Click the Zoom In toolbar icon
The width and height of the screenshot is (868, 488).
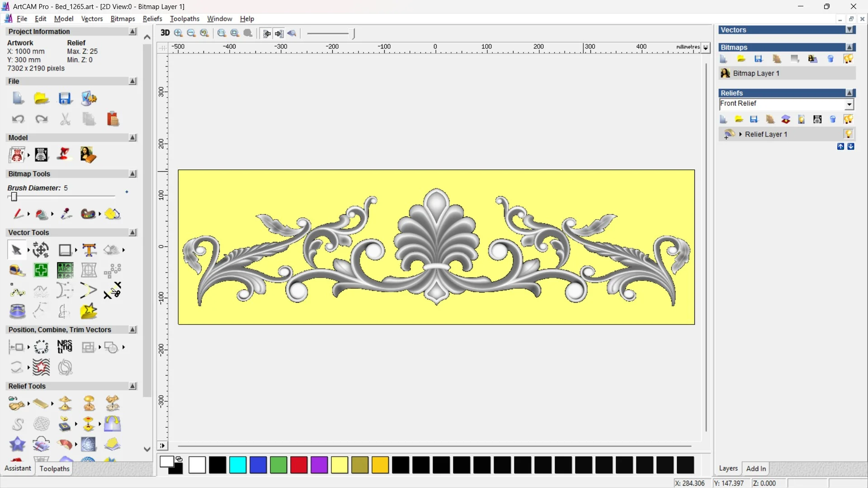click(x=179, y=33)
